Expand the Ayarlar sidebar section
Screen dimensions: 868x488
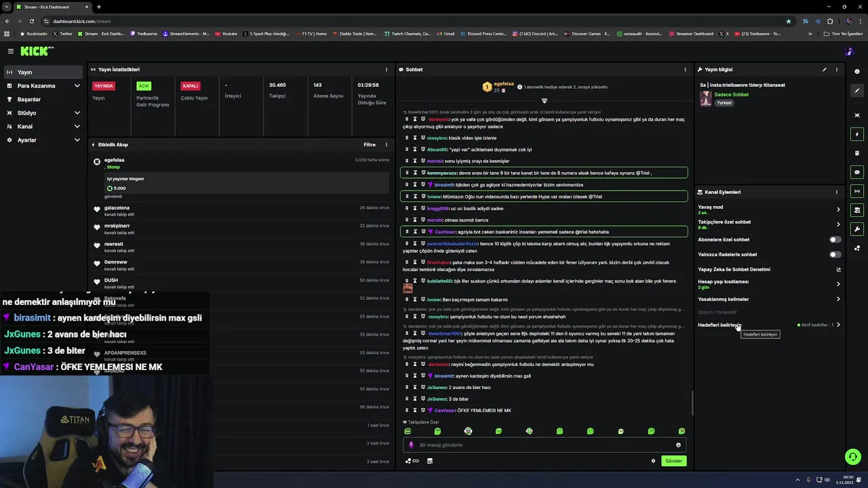pos(42,140)
